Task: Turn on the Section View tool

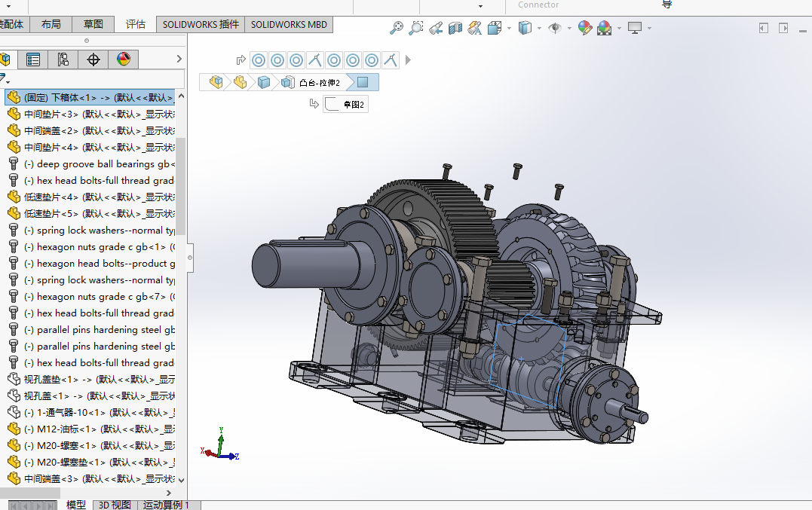Action: [x=455, y=28]
